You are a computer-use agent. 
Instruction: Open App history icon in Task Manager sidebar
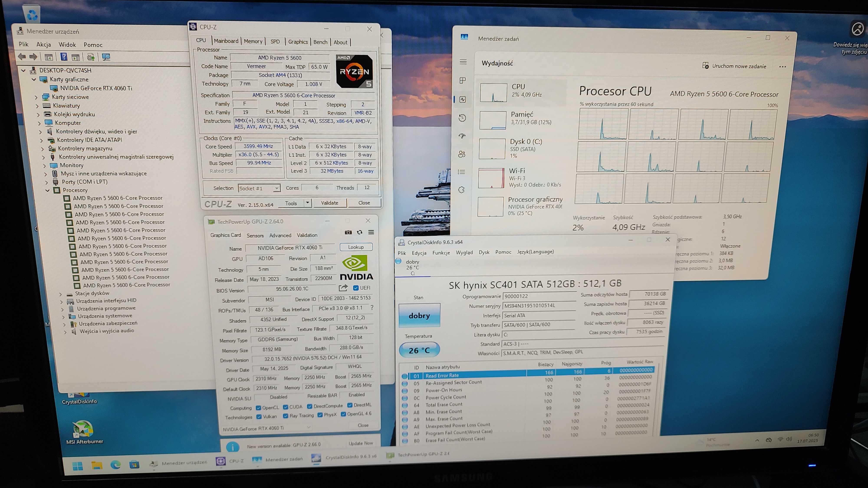[462, 118]
